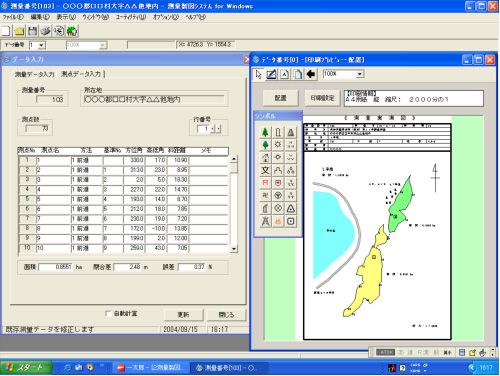Viewport: 500px width, 376px height.
Task: Pick the triangle triangulation point symbol
Action: (291, 209)
